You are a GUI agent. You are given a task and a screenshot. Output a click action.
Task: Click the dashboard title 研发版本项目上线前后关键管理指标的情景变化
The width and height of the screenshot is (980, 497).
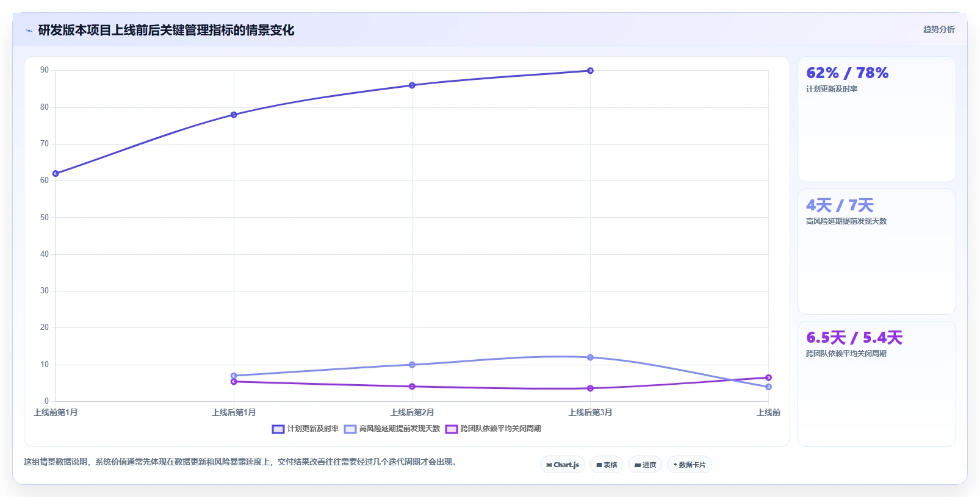coord(166,30)
